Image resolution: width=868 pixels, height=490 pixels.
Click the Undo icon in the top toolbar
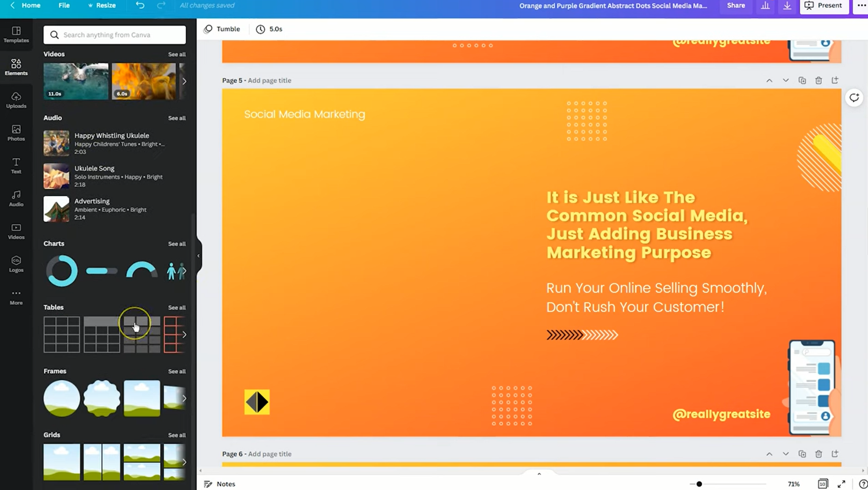[139, 5]
